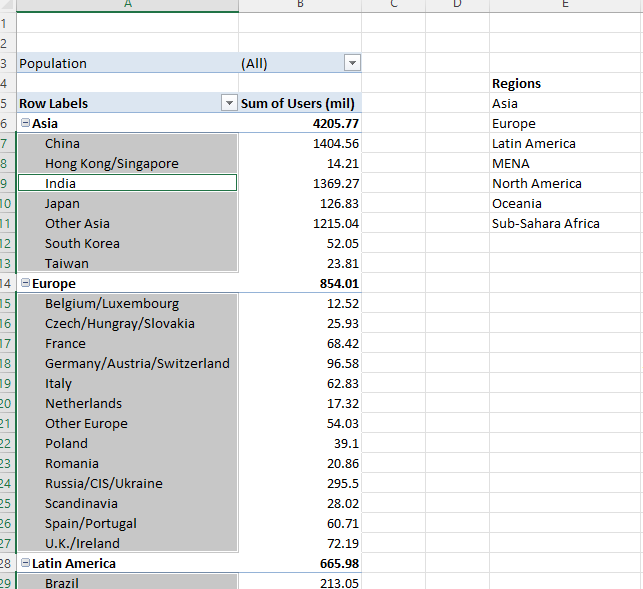Select row 14 header

(x=7, y=283)
